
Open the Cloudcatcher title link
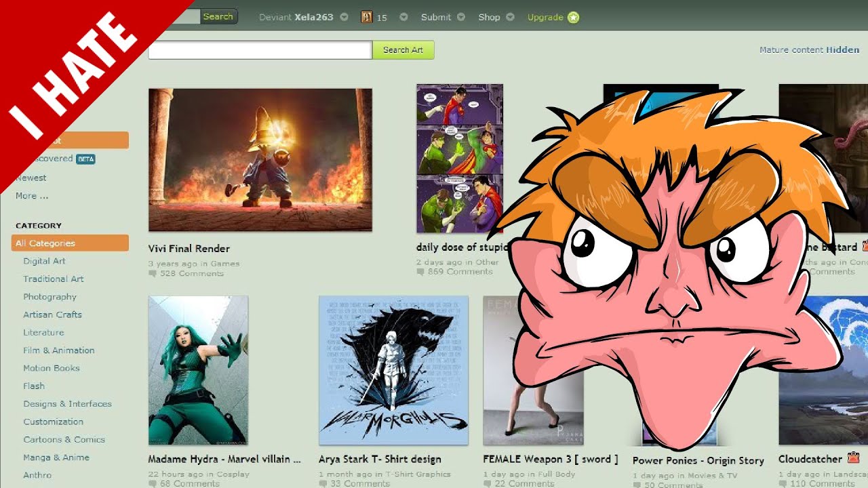point(810,459)
